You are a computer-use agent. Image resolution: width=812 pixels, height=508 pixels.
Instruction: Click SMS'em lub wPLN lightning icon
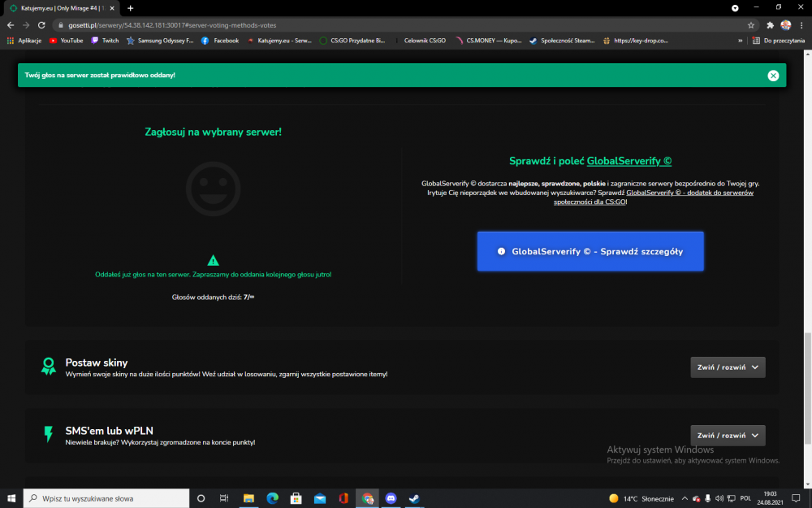pyautogui.click(x=48, y=434)
